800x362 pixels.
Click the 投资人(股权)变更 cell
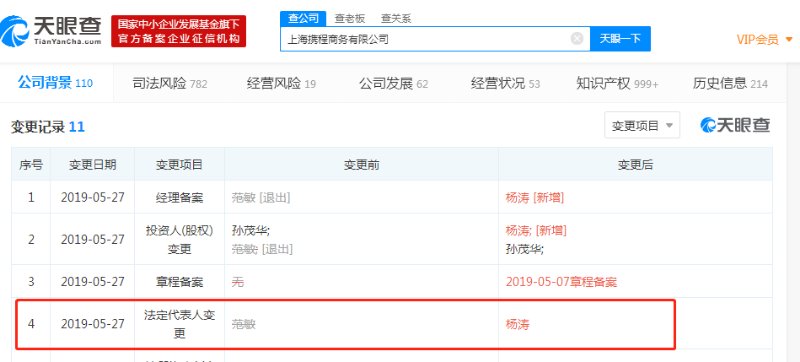179,239
